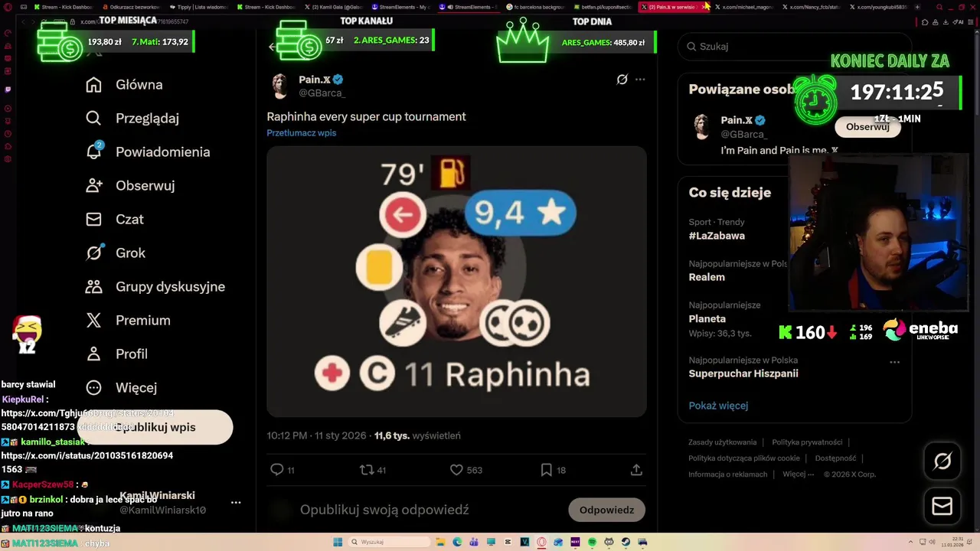Click @GBarca_ handle on the post
This screenshot has width=980, height=551.
[322, 93]
